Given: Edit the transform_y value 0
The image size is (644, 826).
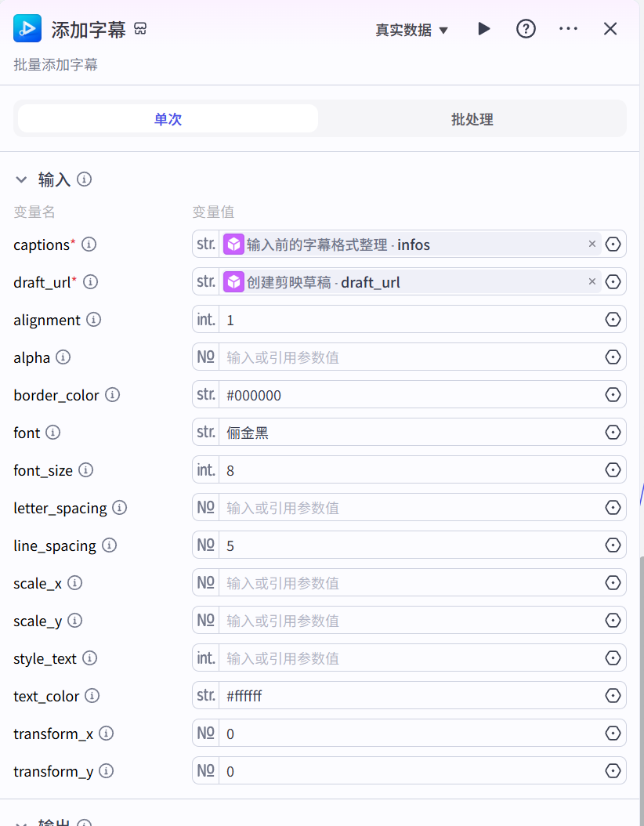Looking at the screenshot, I should (x=411, y=770).
